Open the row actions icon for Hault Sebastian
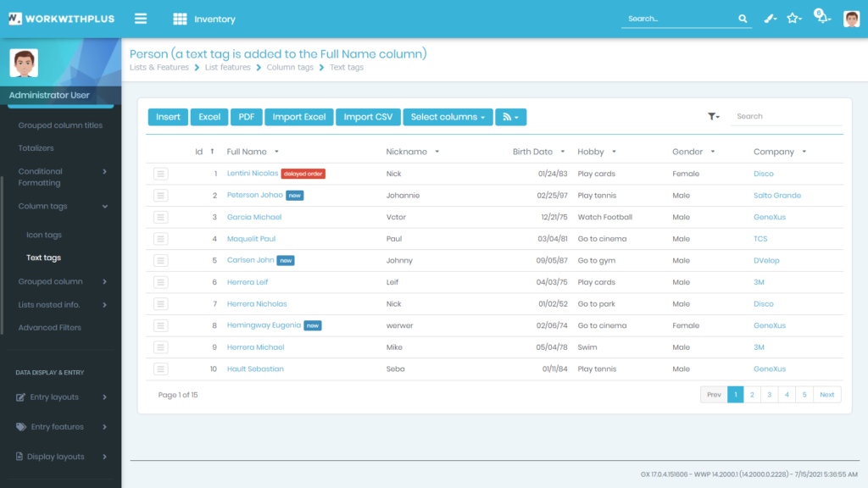 (160, 369)
